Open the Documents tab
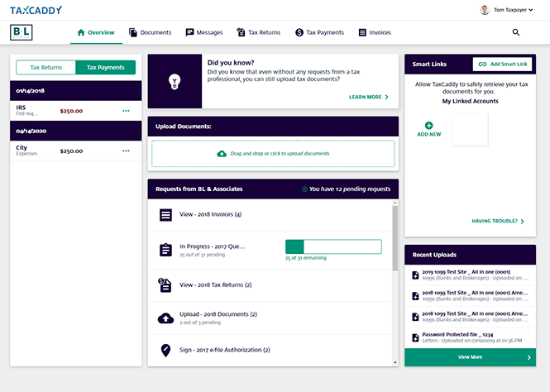 pos(150,32)
